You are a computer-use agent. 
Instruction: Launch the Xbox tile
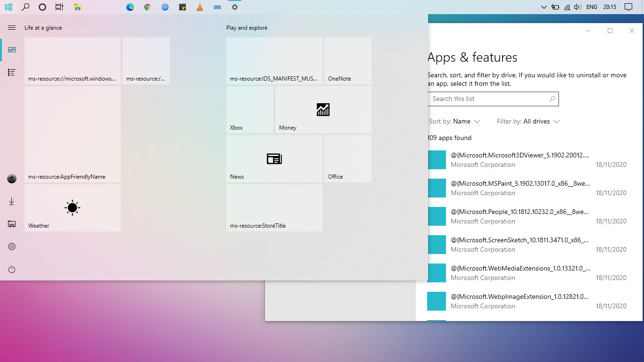[x=250, y=110]
